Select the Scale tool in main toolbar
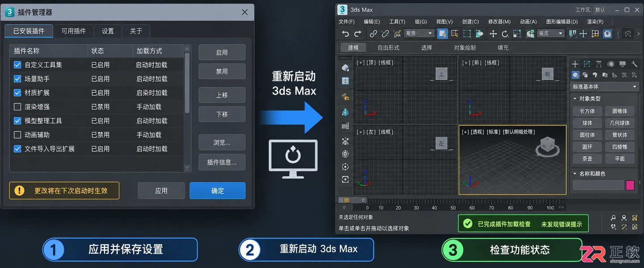 click(517, 33)
